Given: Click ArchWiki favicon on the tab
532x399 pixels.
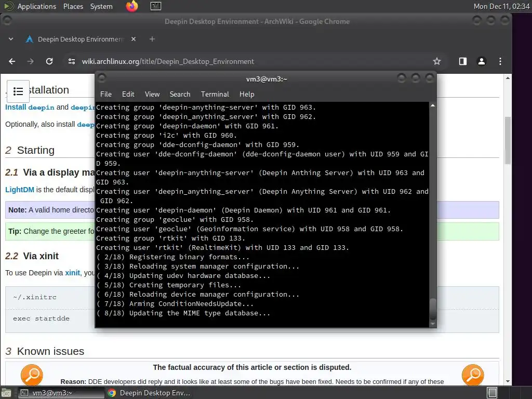Looking at the screenshot, I should (x=30, y=39).
